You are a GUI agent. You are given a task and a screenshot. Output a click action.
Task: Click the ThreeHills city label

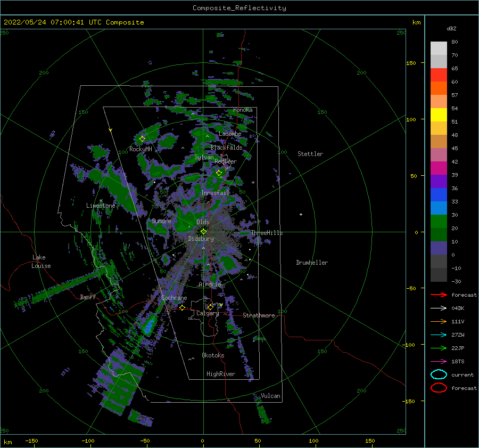[x=267, y=233]
